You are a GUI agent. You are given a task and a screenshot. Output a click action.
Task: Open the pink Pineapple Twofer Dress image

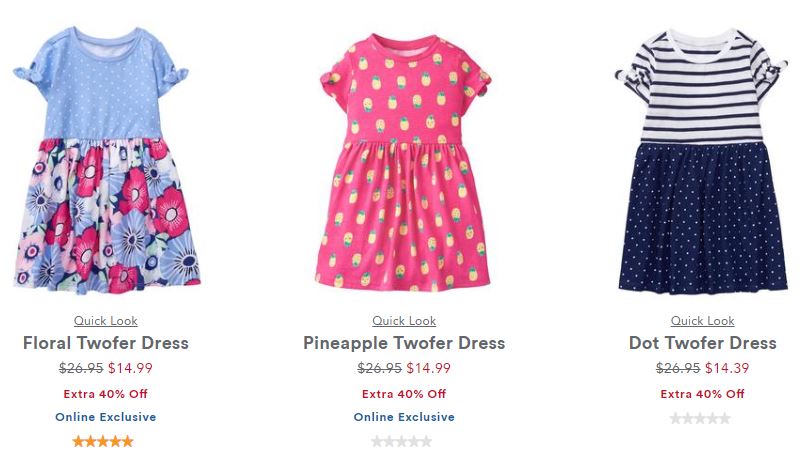(404, 162)
